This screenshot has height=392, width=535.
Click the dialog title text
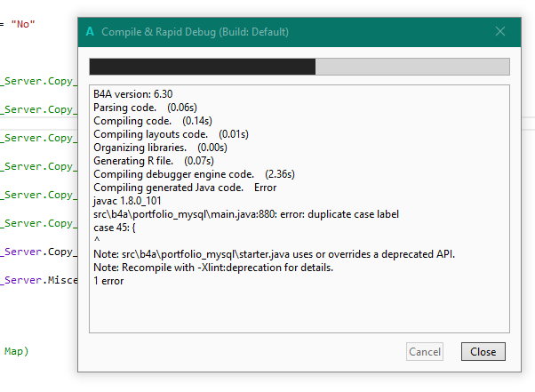(x=195, y=32)
